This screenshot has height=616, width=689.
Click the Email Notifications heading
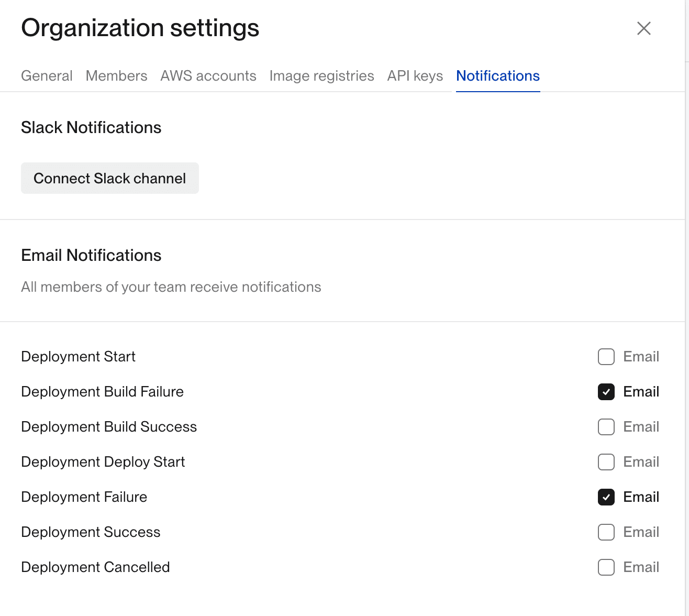tap(91, 255)
